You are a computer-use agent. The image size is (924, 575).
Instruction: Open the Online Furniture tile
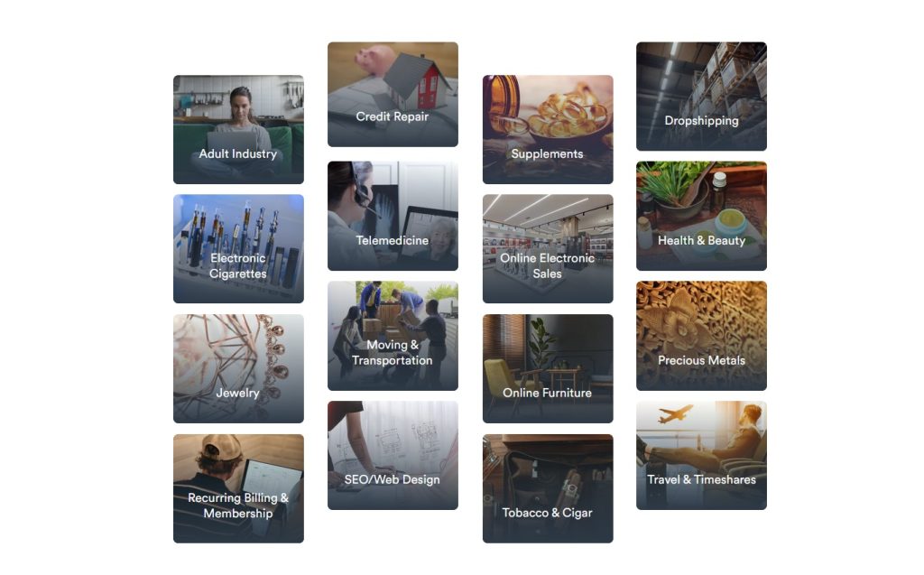[548, 368]
